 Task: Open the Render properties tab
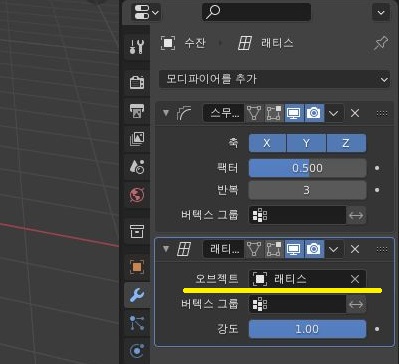pyautogui.click(x=137, y=82)
